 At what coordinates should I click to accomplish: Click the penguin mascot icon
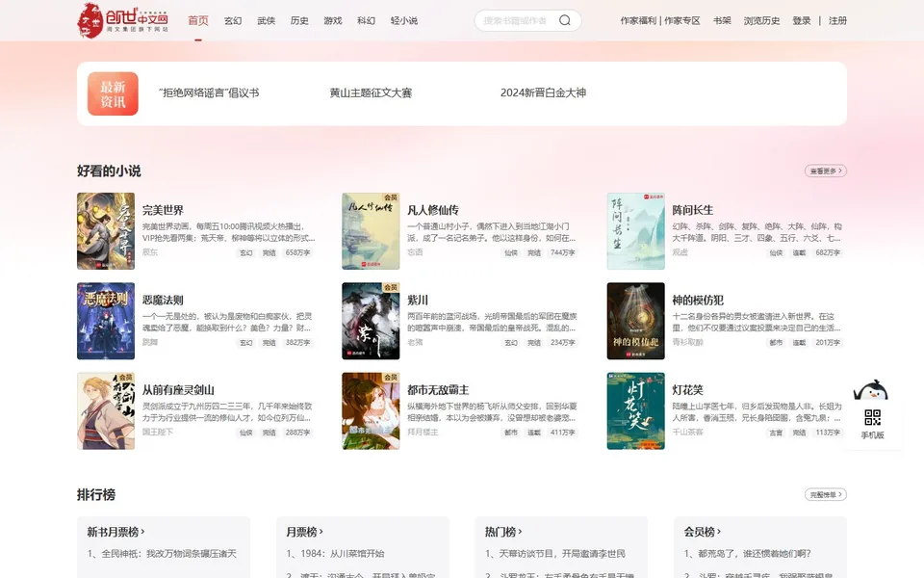[x=871, y=390]
